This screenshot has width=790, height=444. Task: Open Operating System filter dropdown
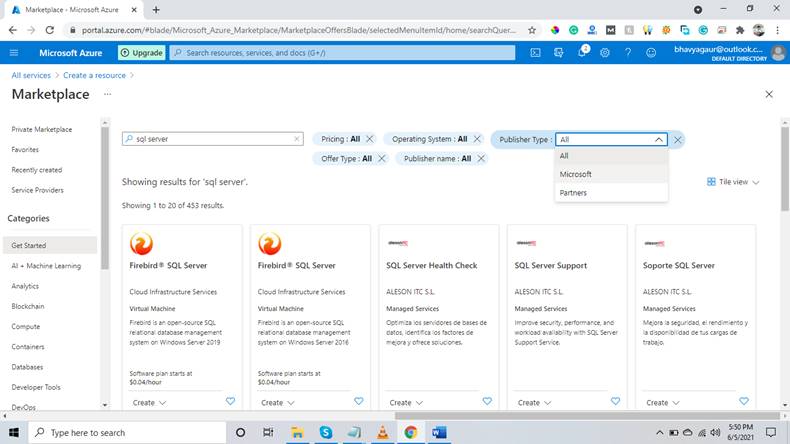[430, 139]
